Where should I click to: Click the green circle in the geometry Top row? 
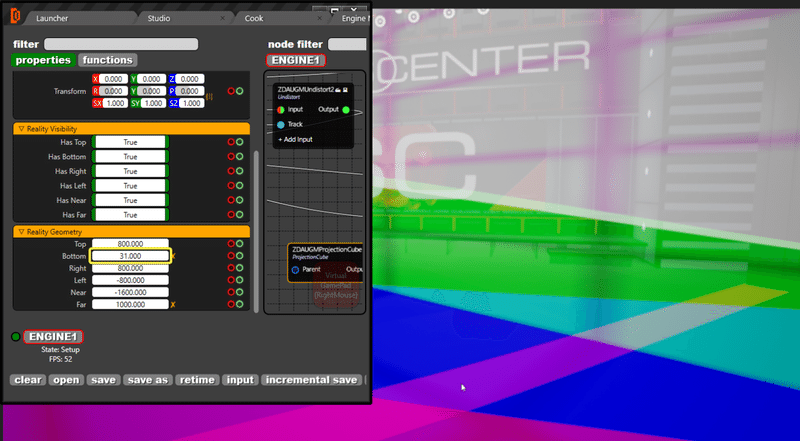(239, 243)
